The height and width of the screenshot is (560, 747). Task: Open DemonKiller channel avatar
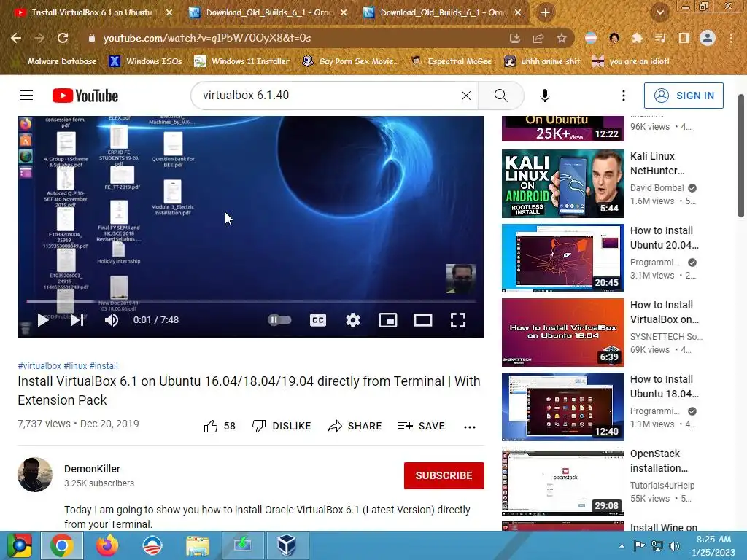click(35, 474)
